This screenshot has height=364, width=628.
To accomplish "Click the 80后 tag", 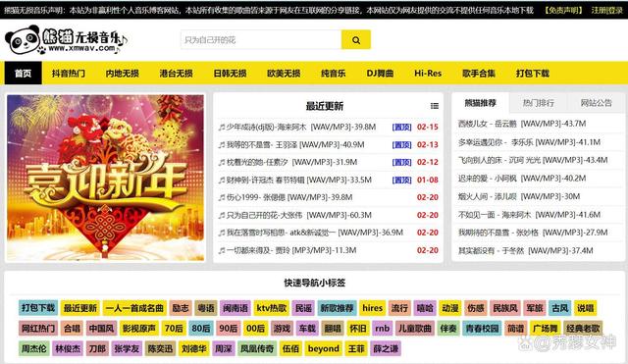I will pos(200,328).
